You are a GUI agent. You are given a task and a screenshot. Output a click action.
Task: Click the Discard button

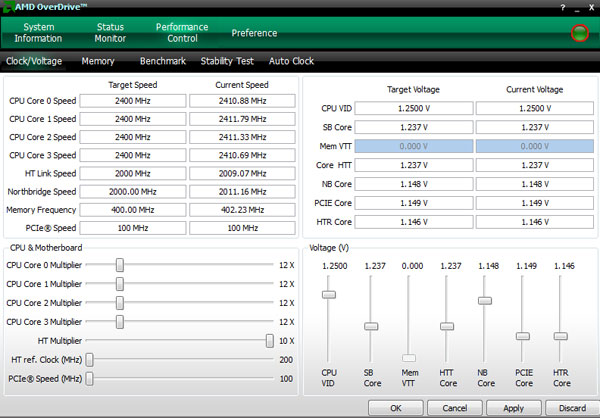(572, 408)
